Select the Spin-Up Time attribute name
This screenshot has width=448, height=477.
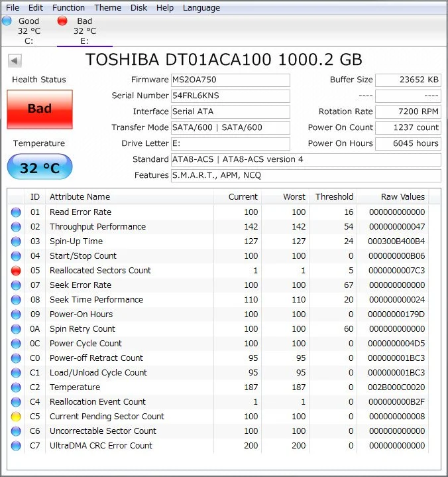[x=76, y=241]
